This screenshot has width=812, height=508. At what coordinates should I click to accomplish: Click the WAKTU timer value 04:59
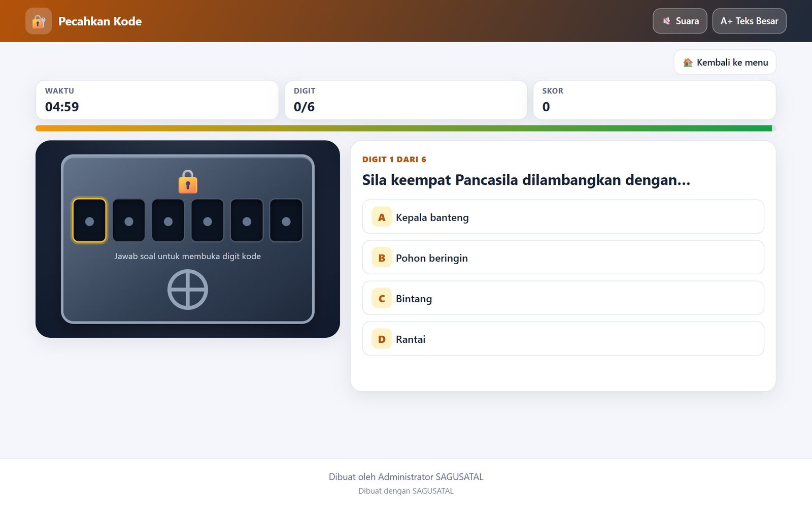62,107
